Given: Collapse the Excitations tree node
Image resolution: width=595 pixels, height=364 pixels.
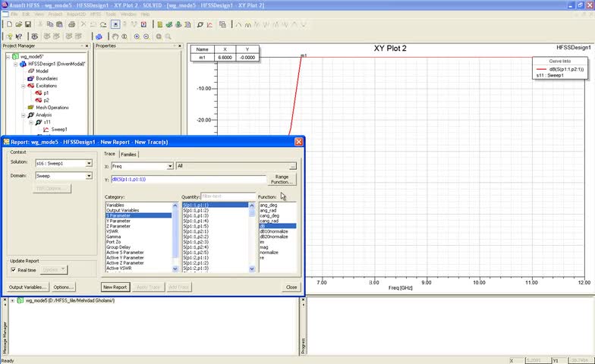Looking at the screenshot, I should coord(23,86).
